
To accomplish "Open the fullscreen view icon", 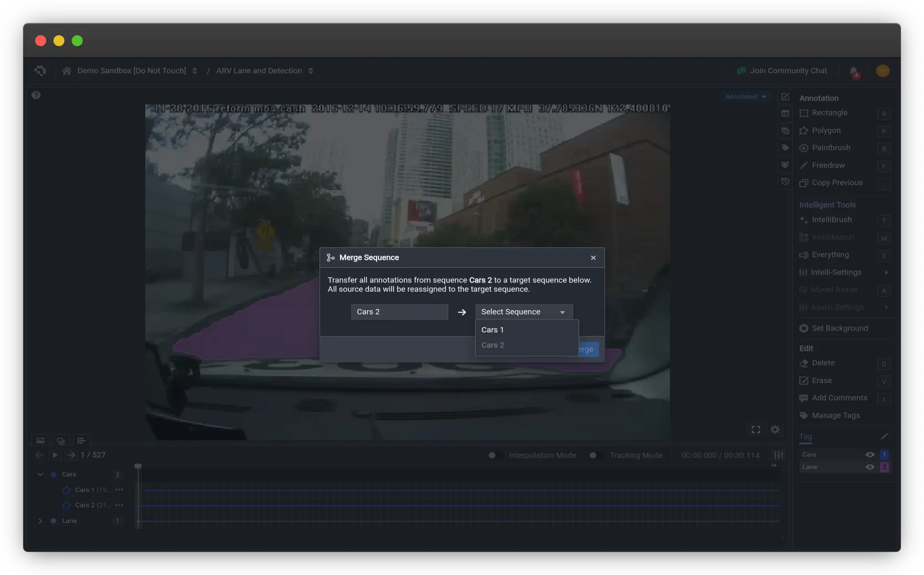I will click(x=756, y=430).
